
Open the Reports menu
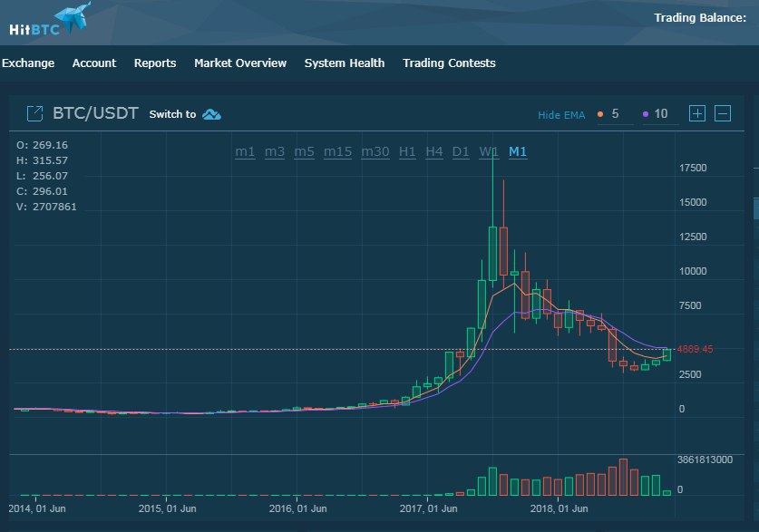point(155,63)
